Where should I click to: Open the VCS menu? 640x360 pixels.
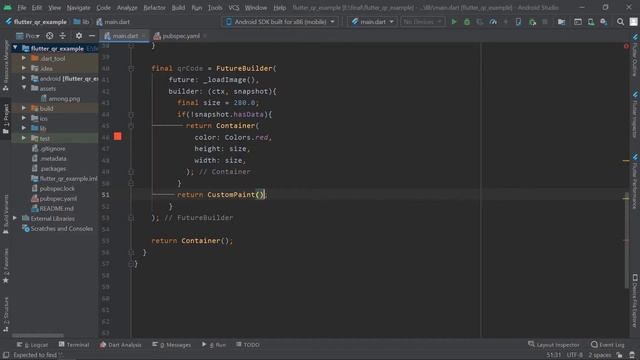click(x=234, y=7)
